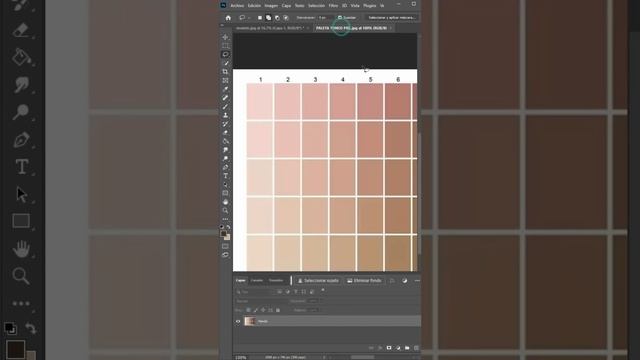The width and height of the screenshot is (640, 360).
Task: Go to the Home screen
Action: pyautogui.click(x=228, y=18)
